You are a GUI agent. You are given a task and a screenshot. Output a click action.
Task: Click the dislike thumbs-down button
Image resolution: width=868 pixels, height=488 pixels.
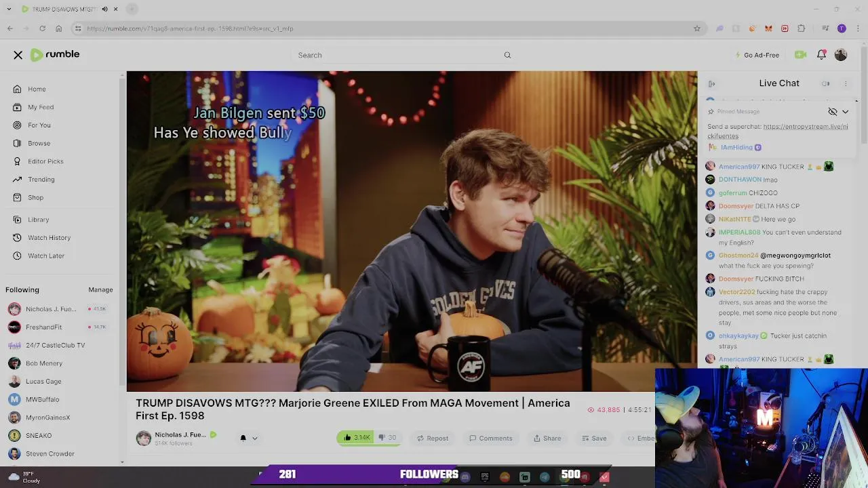(x=387, y=438)
